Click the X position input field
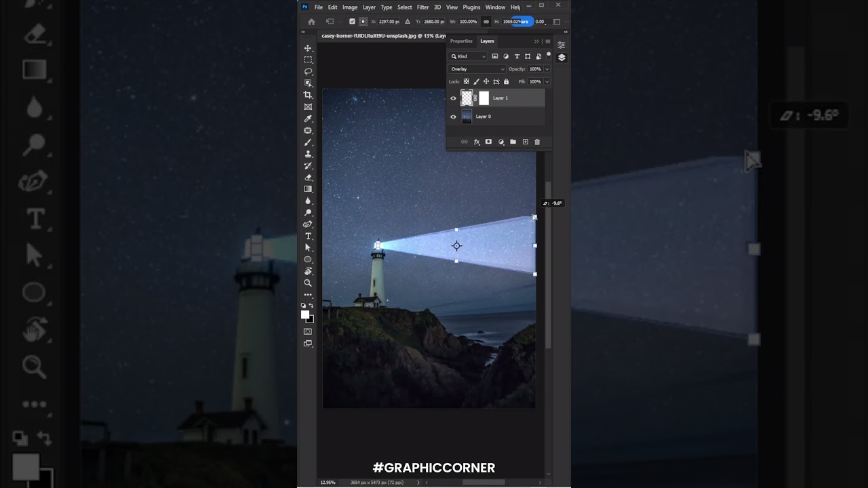Screen dimensions: 868x488 (x=389, y=22)
